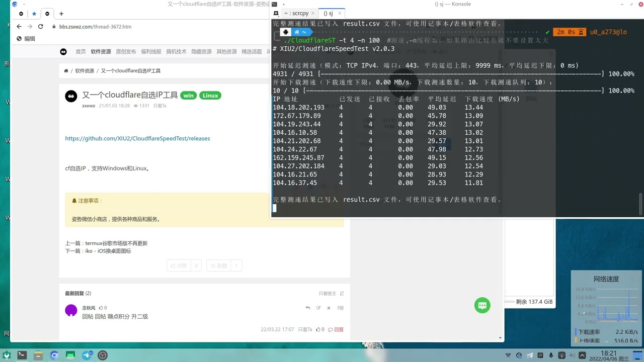This screenshot has height=362, width=644.
Task: Close the scrcpy Konsole tab
Action: coord(313,14)
